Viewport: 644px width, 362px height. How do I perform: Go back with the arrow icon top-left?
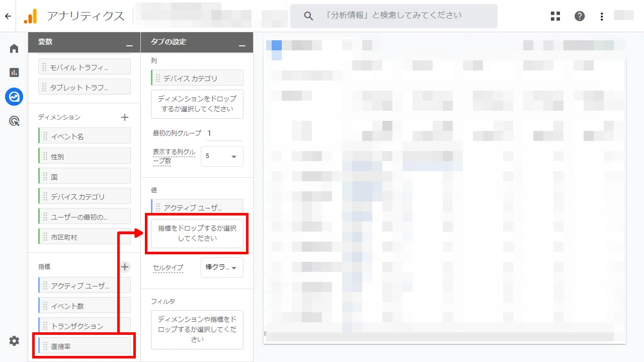click(x=7, y=16)
